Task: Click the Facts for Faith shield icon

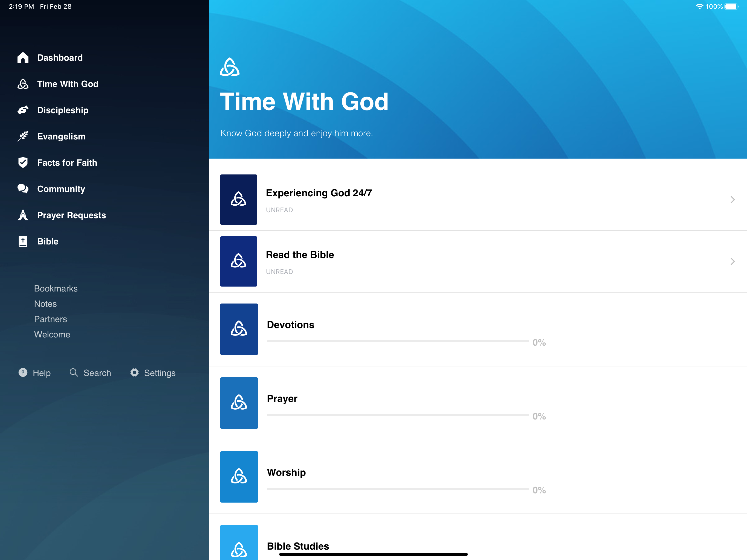Action: pyautogui.click(x=23, y=162)
